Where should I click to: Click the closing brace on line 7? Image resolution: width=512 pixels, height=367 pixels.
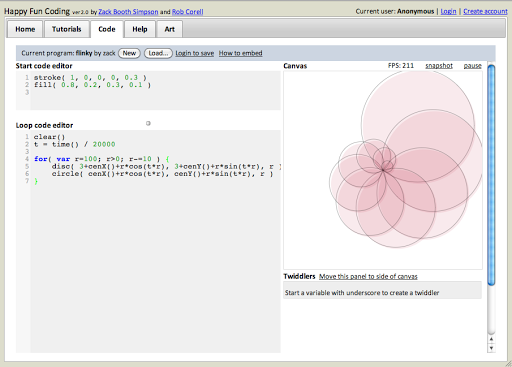pos(36,181)
